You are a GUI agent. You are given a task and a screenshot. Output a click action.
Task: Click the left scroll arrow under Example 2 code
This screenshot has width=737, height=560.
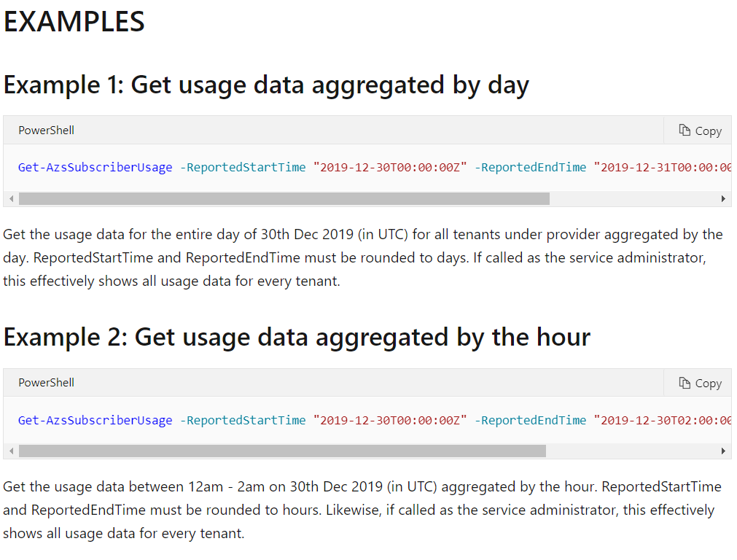click(x=10, y=451)
